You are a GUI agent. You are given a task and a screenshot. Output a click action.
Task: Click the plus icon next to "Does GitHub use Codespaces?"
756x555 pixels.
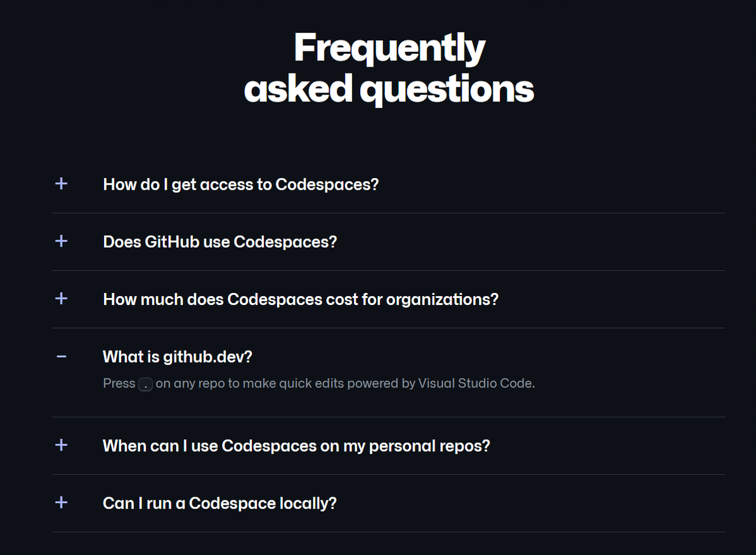(x=62, y=241)
